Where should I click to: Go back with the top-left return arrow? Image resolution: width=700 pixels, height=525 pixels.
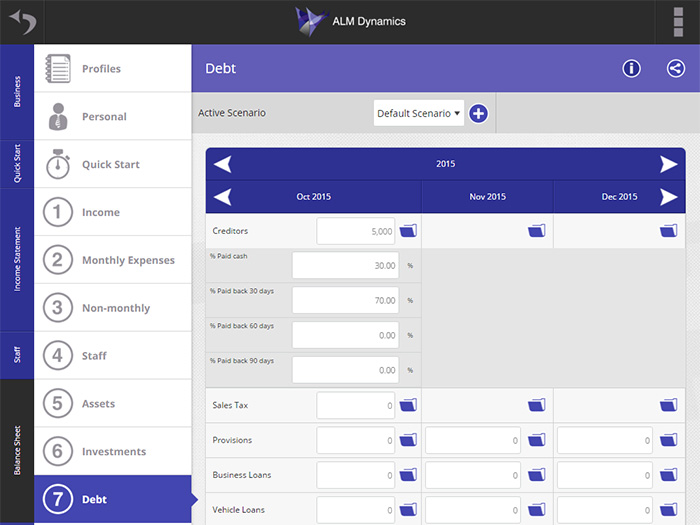click(22, 22)
